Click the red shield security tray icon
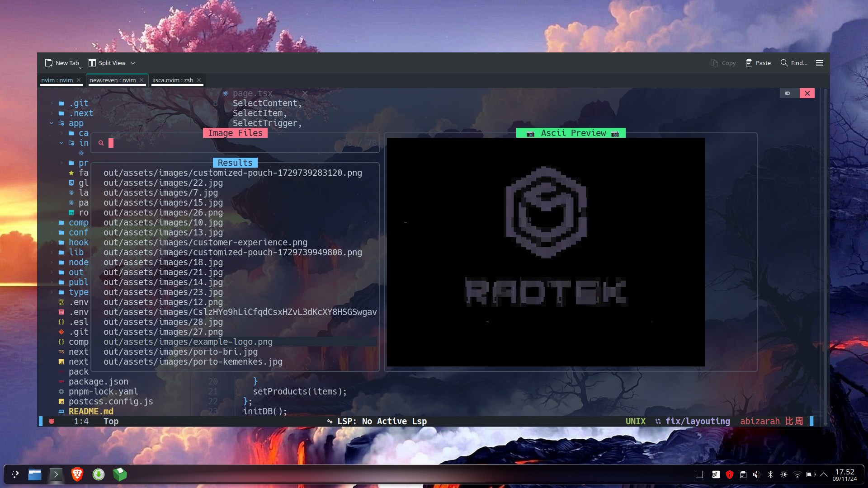 [x=729, y=474]
